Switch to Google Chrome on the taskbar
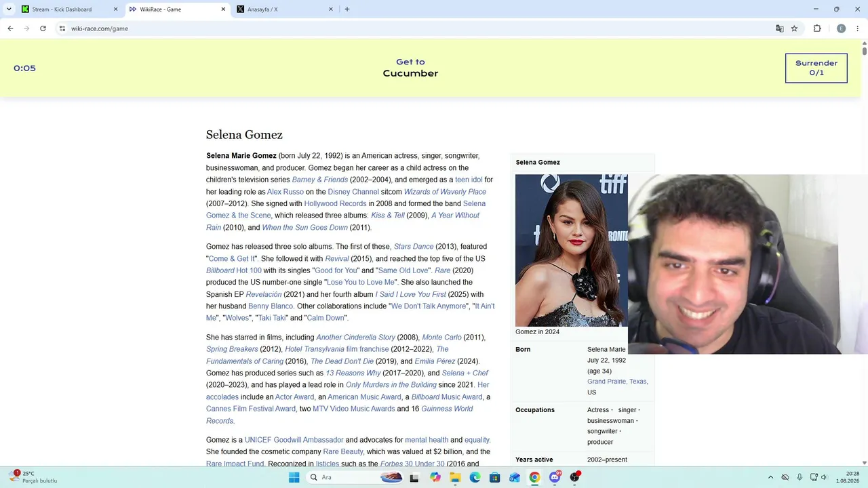The width and height of the screenshot is (868, 488). coord(534,477)
